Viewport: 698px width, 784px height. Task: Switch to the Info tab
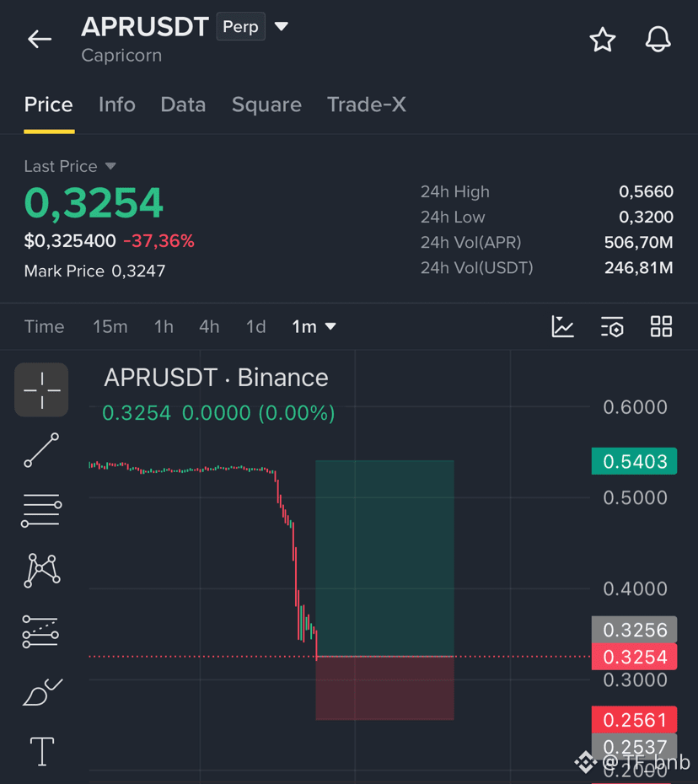(x=117, y=105)
